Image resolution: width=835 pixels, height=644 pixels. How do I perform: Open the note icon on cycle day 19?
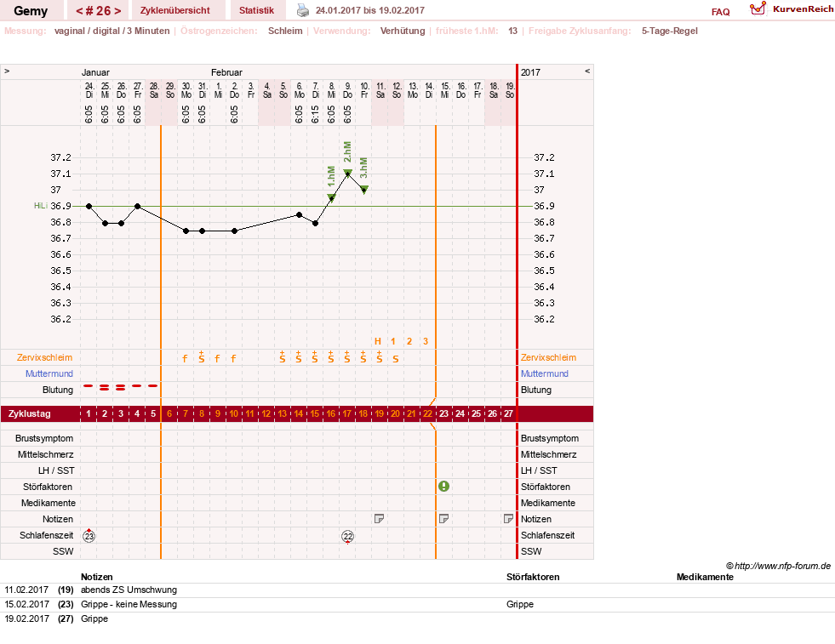coord(379,518)
